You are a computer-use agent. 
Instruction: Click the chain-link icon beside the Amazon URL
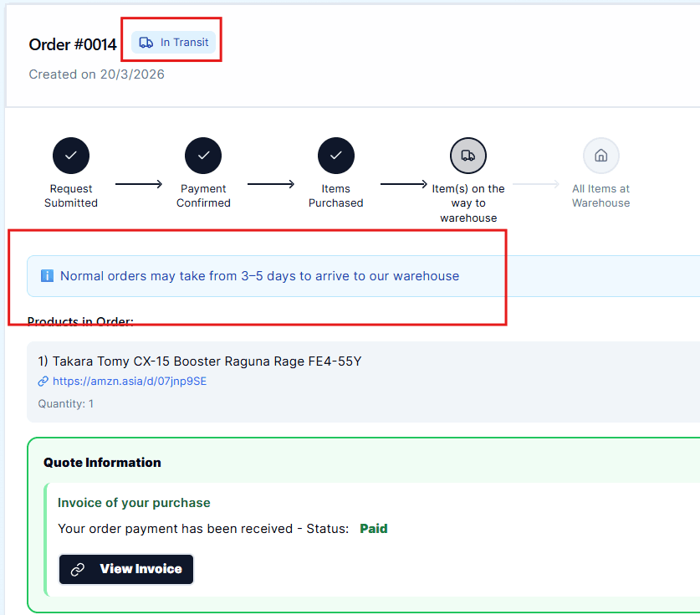(x=43, y=382)
